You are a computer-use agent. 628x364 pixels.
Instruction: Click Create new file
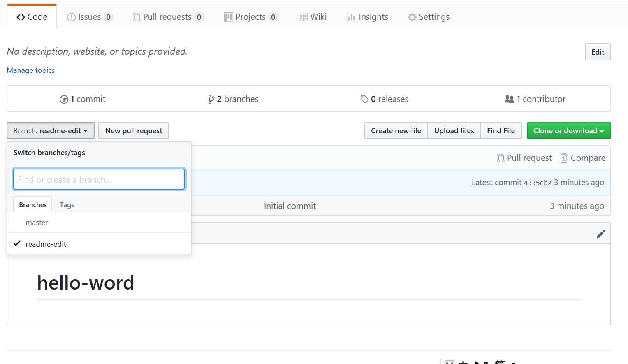click(396, 130)
